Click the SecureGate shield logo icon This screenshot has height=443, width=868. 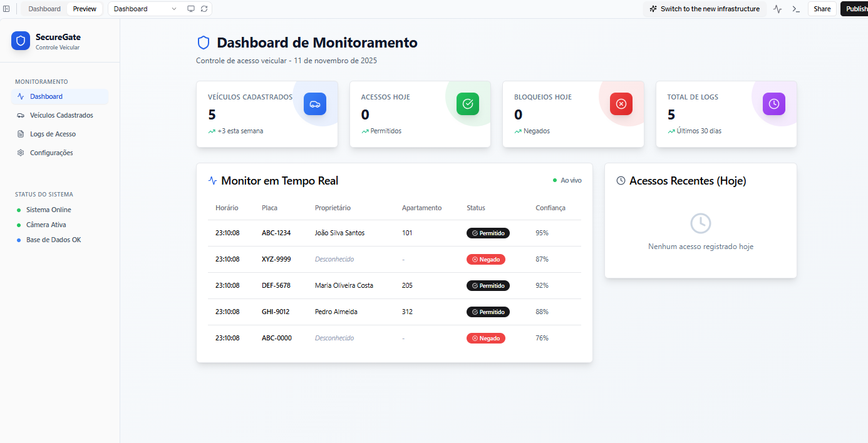click(21, 41)
